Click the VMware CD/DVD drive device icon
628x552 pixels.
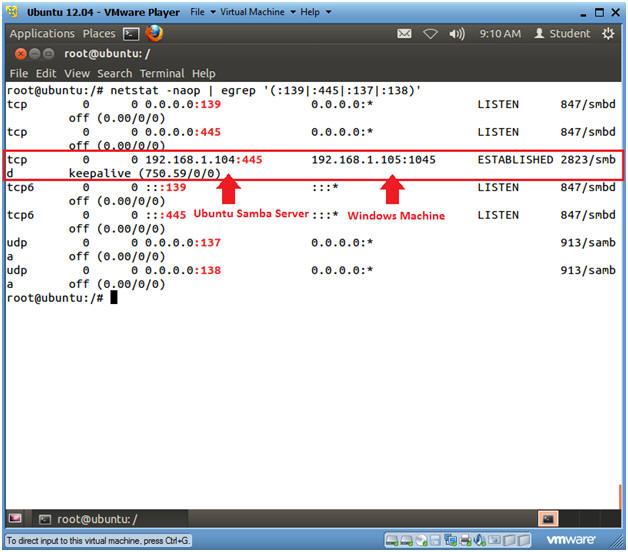[421, 541]
